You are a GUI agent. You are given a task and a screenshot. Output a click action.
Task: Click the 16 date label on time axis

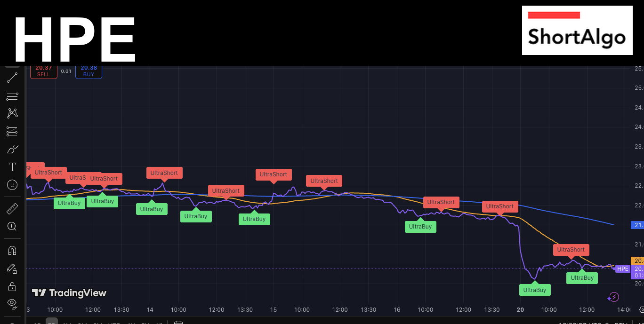(x=397, y=310)
